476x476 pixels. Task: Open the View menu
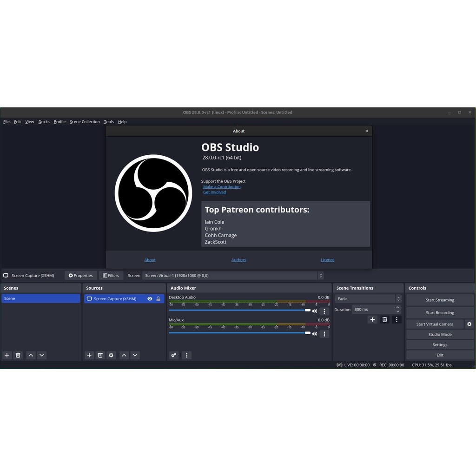[29, 122]
